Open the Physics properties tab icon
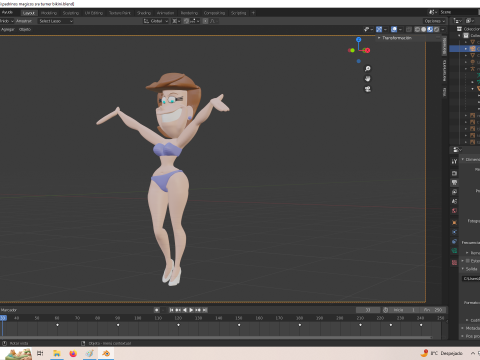480x360 pixels. point(454,232)
